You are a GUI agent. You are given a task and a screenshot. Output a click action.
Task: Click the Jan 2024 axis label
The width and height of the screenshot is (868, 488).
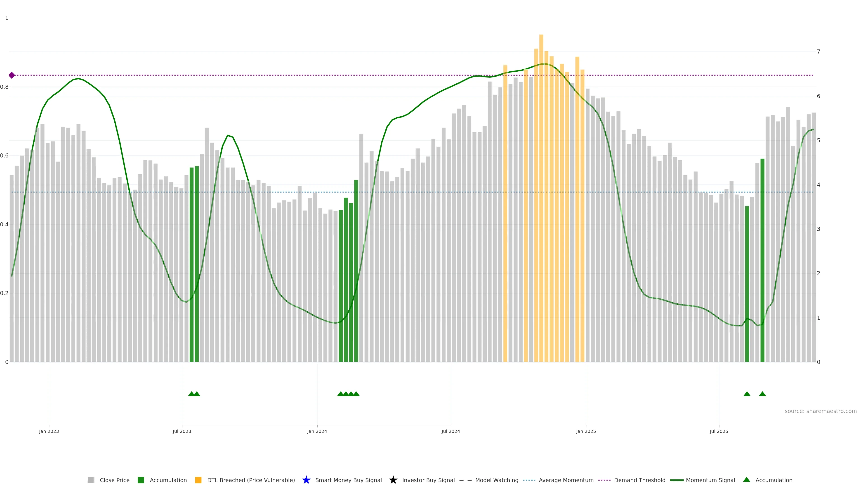[317, 431]
